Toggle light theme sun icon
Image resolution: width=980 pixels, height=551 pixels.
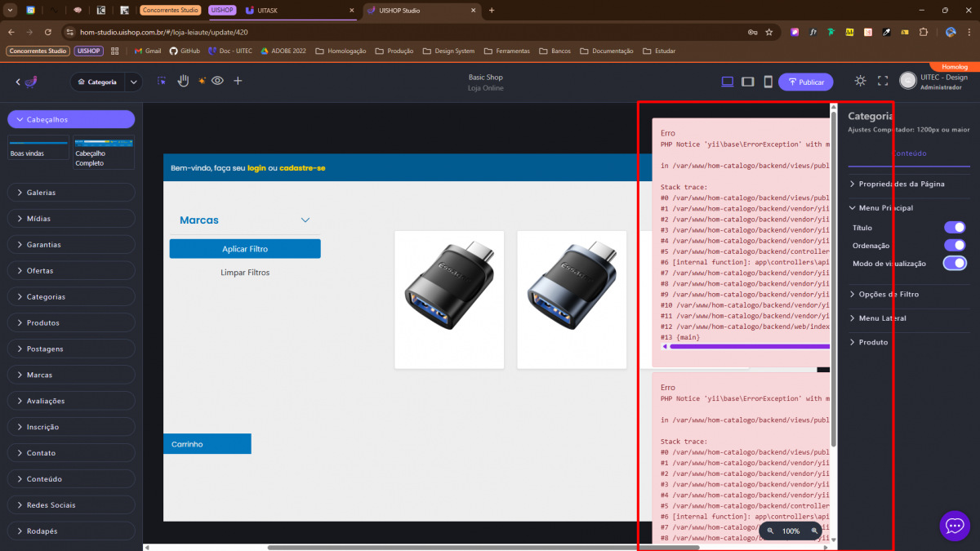860,81
